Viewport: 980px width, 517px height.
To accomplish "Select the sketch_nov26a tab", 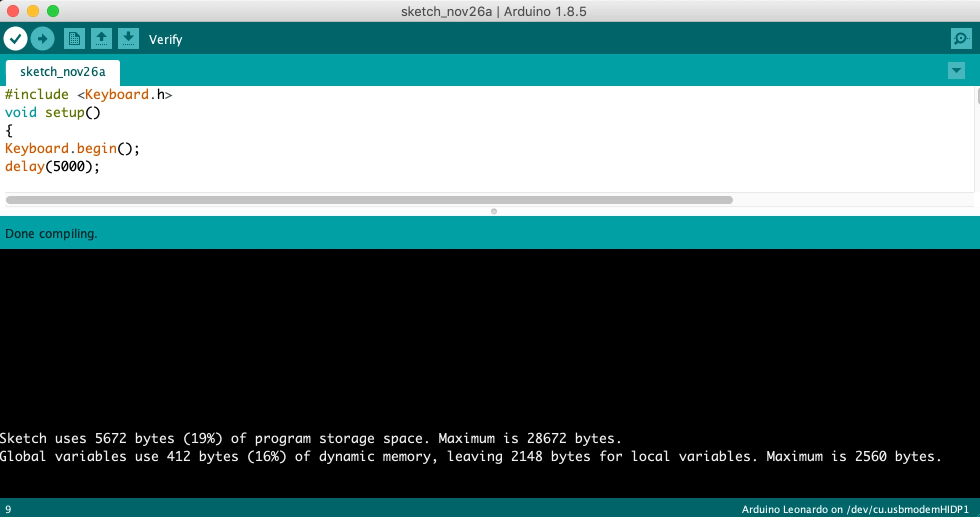I will point(63,72).
